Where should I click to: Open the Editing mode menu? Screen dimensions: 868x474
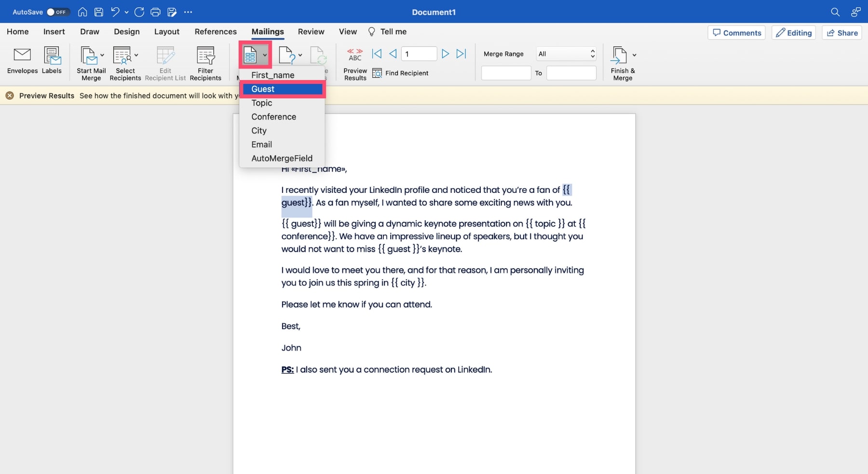point(794,33)
